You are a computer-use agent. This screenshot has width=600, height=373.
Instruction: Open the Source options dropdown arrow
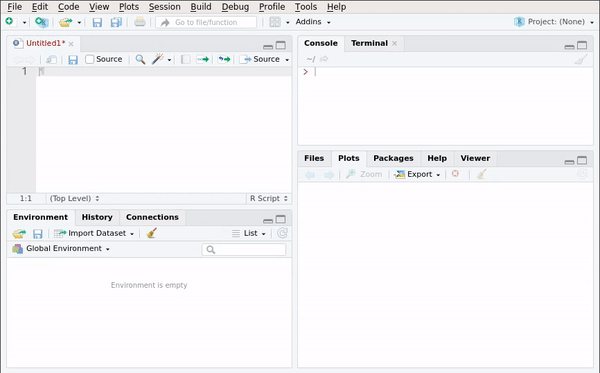[x=287, y=60]
